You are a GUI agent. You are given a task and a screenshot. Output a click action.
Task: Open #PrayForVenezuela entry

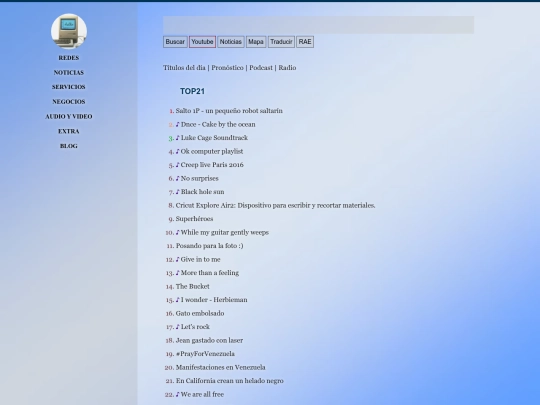205,354
